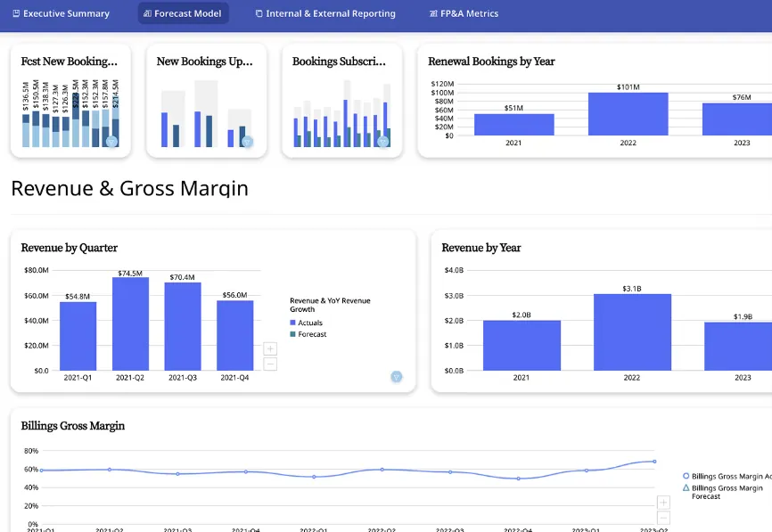This screenshot has height=532, width=772.
Task: Toggle Forecast series in Revenue legend
Action: point(311,334)
